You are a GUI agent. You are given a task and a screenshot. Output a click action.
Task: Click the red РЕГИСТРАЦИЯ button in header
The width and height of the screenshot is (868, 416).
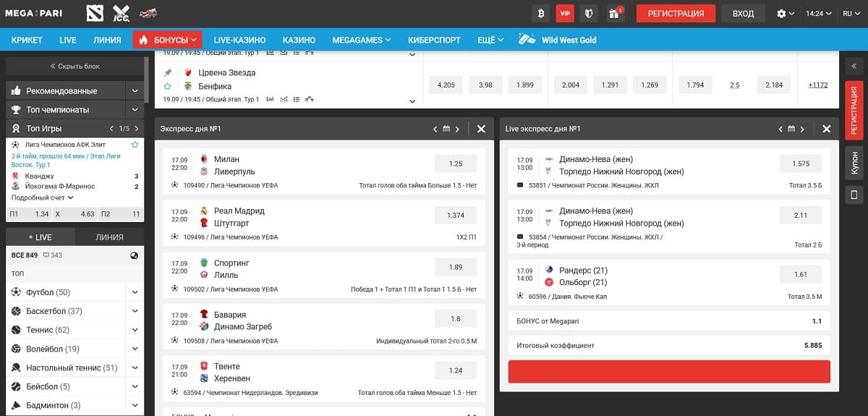tap(676, 13)
